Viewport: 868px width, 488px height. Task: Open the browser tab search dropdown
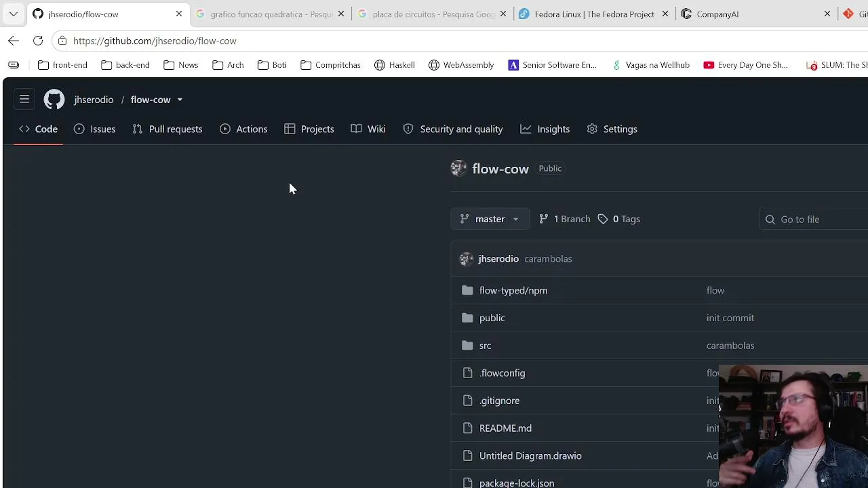[13, 14]
